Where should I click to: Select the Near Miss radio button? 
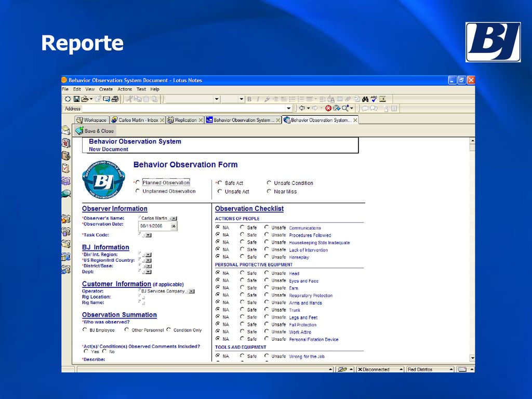(x=269, y=191)
